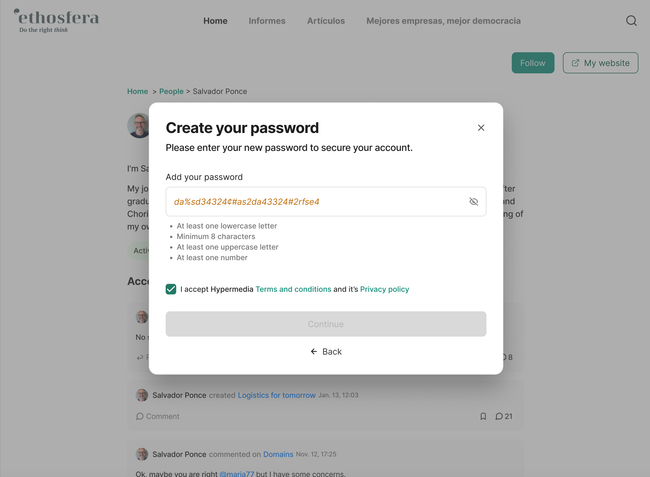Image resolution: width=650 pixels, height=477 pixels.
Task: Select Mejores empresas, mejor democracia menu
Action: 443,20
